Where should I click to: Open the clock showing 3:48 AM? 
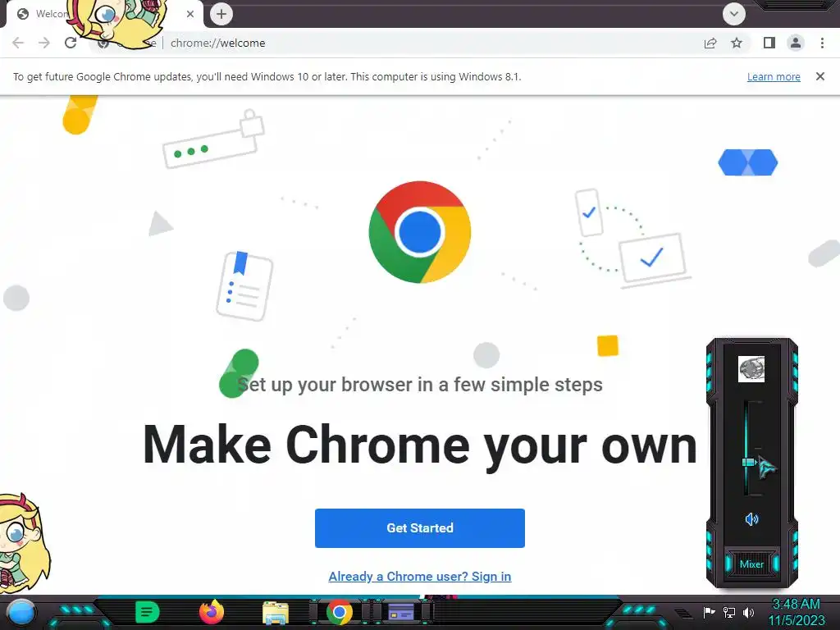pos(796,612)
